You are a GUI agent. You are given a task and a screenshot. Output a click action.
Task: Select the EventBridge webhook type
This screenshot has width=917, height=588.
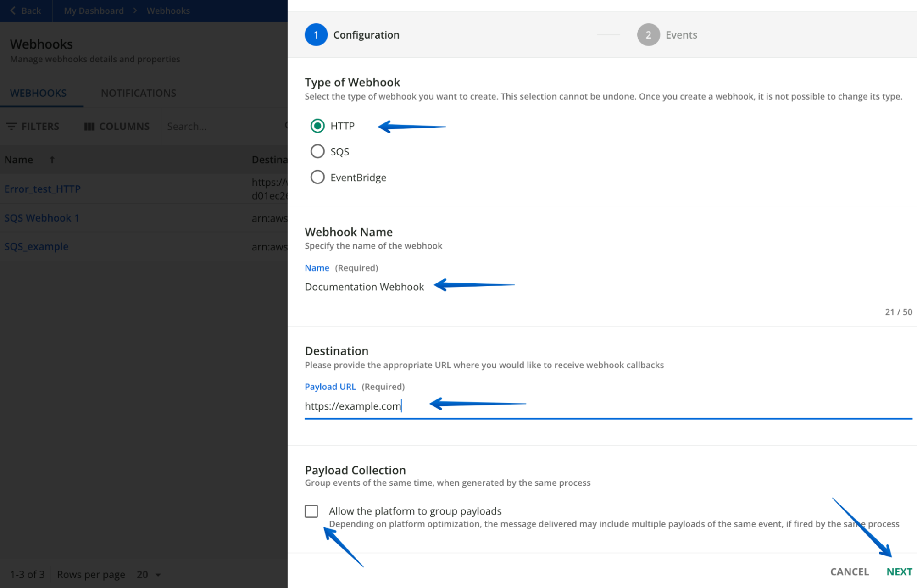[318, 177]
